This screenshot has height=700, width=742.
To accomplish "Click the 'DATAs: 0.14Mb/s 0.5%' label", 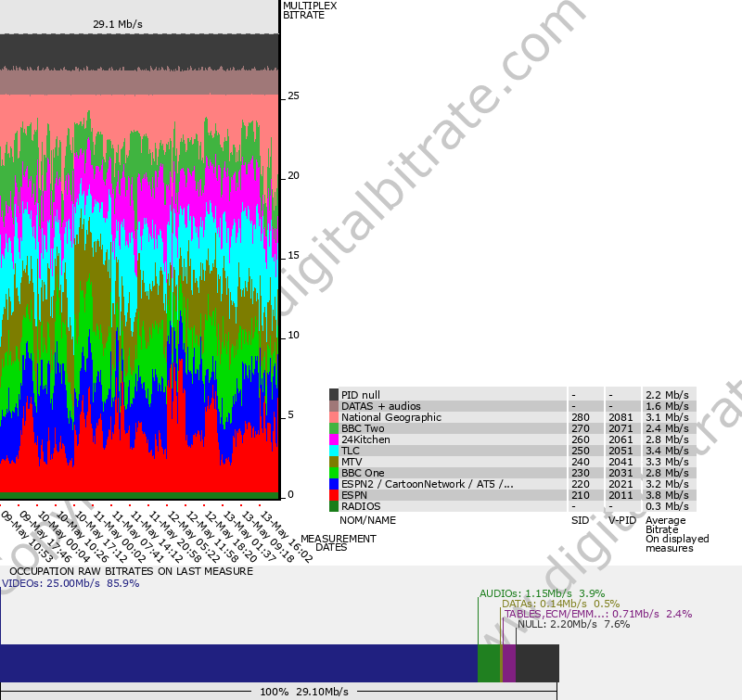I will point(561,604).
